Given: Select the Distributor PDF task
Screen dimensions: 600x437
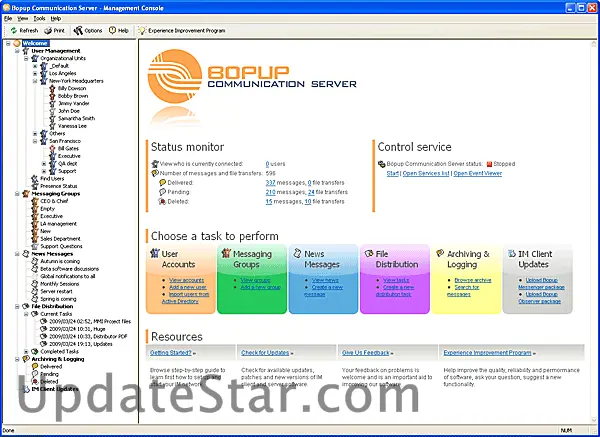Looking at the screenshot, I should click(88, 336).
